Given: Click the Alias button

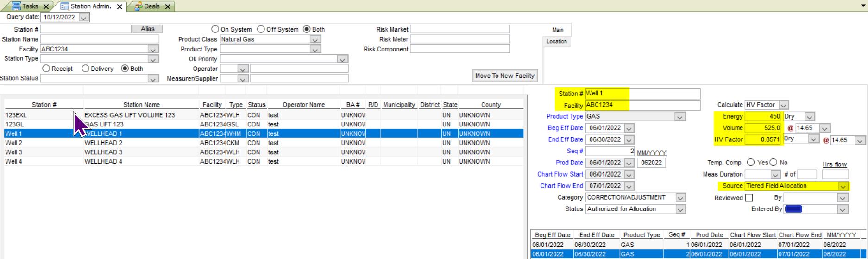Looking at the screenshot, I should pos(147,29).
